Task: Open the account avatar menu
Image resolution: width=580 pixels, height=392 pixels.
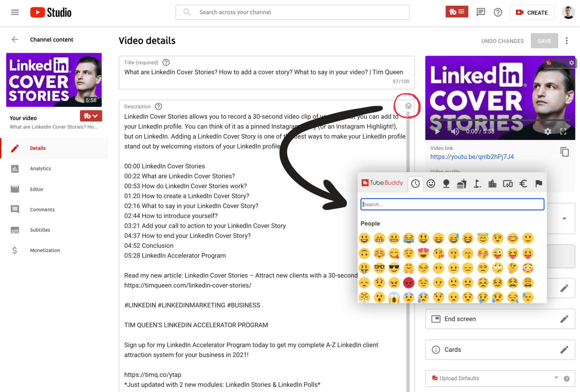Action: (569, 12)
